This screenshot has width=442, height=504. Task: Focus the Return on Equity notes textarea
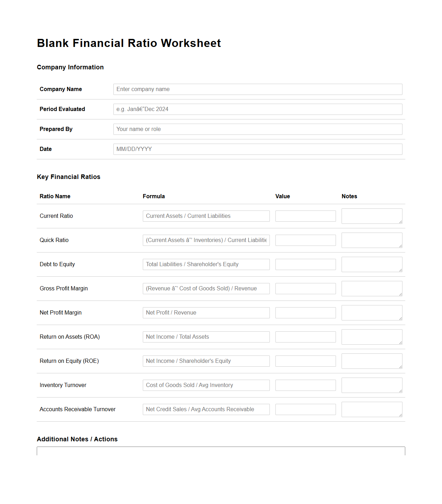tap(372, 361)
